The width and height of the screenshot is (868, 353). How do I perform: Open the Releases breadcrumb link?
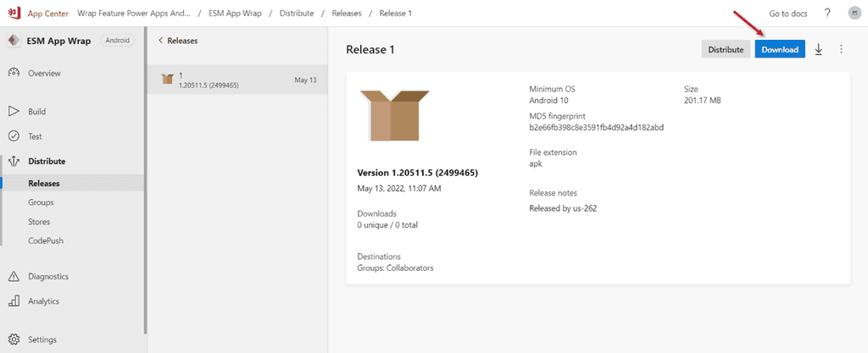tap(347, 14)
